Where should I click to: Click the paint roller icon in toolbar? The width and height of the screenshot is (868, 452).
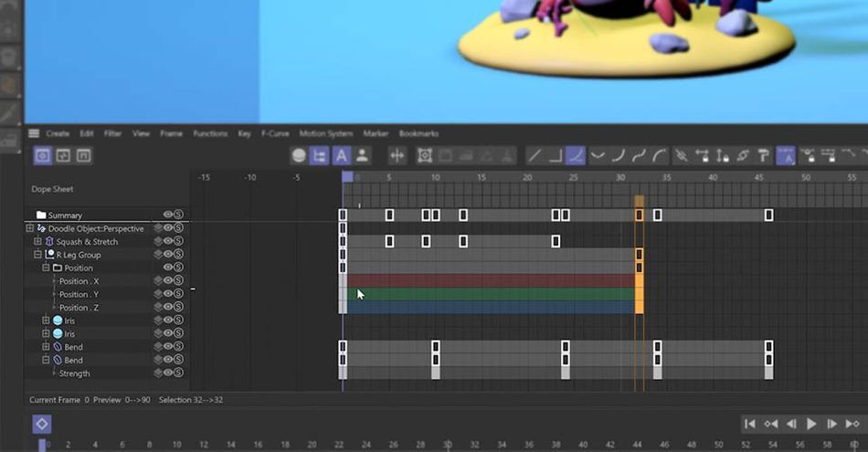(x=764, y=156)
